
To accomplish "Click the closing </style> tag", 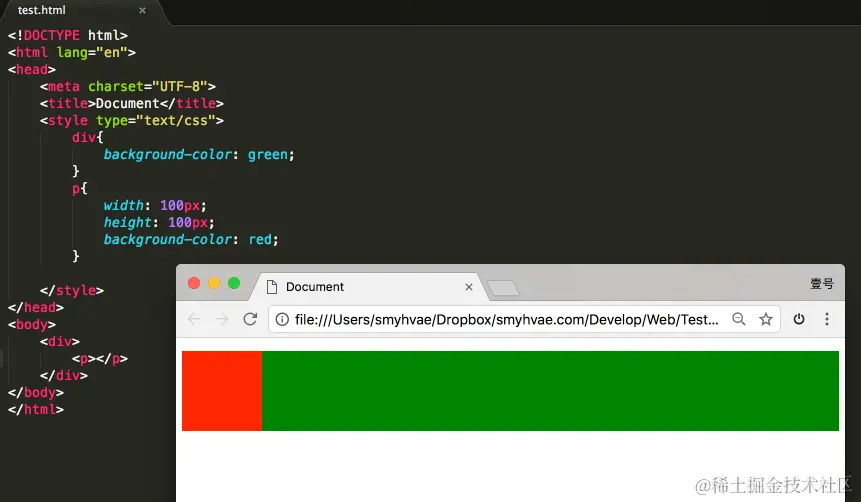I will 72,290.
